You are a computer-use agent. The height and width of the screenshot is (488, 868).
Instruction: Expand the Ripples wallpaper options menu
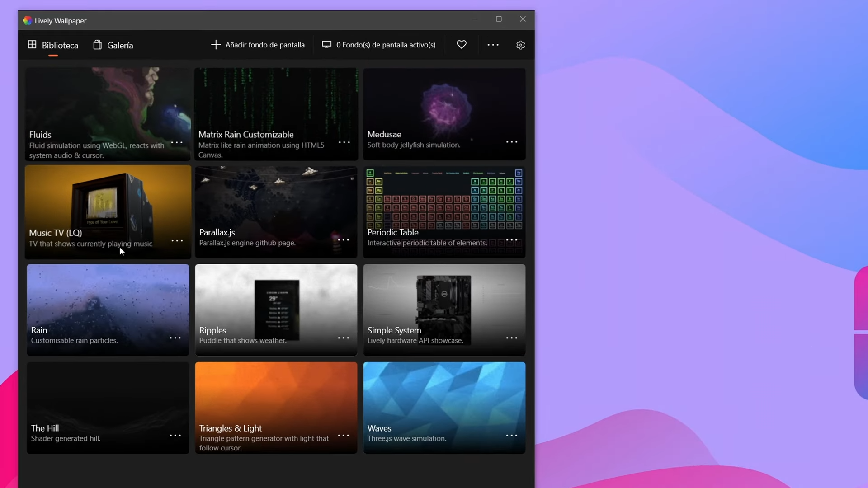click(x=344, y=338)
